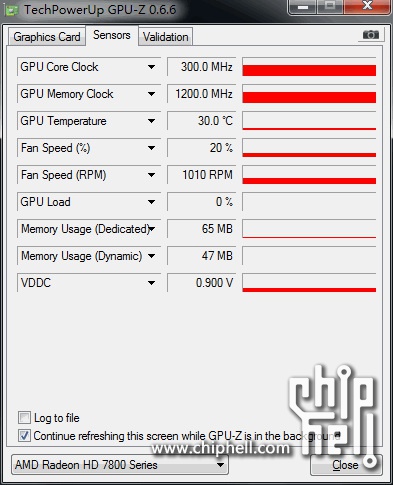Expand the Fan Speed (RPM) dropdown
The image size is (393, 485).
(151, 175)
